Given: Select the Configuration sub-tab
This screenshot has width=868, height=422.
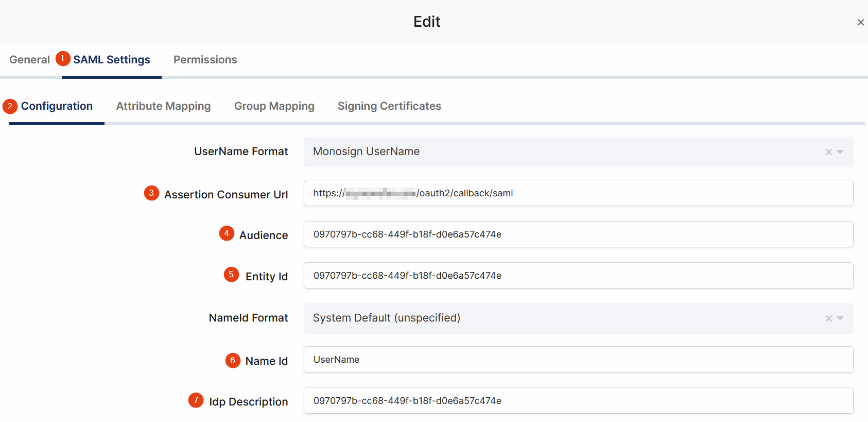Looking at the screenshot, I should (57, 106).
